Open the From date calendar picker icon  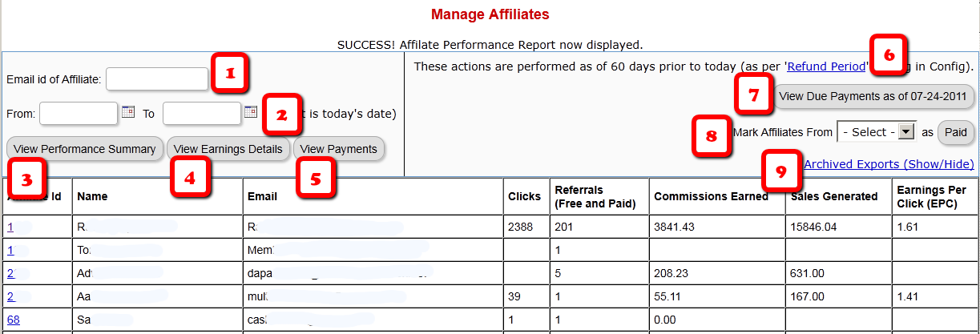pos(128,113)
